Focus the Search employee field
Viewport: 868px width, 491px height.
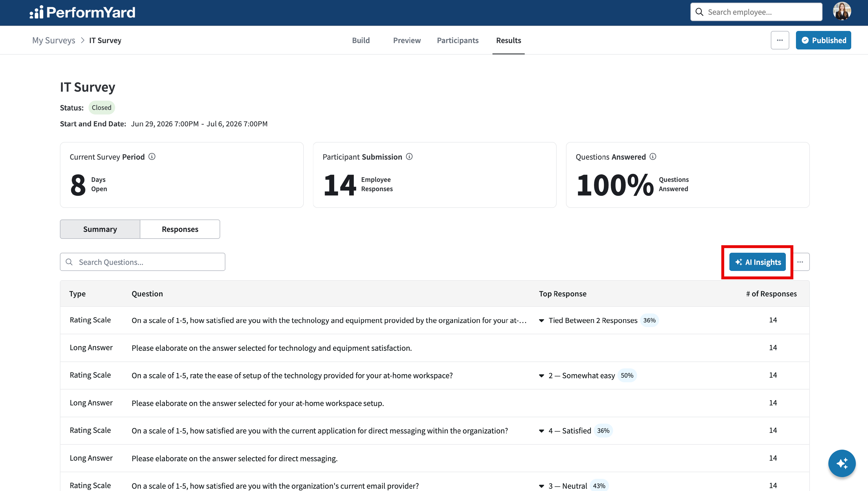coord(756,12)
